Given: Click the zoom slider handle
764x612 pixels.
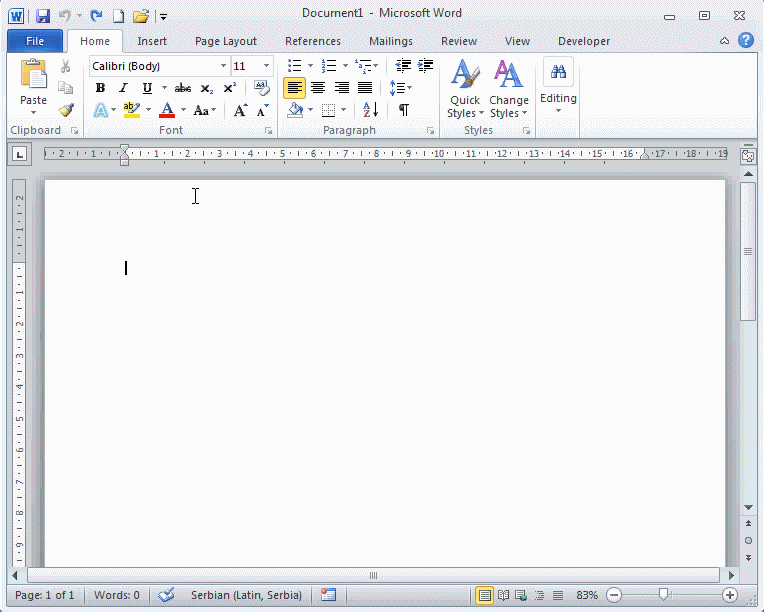Looking at the screenshot, I should (x=662, y=595).
